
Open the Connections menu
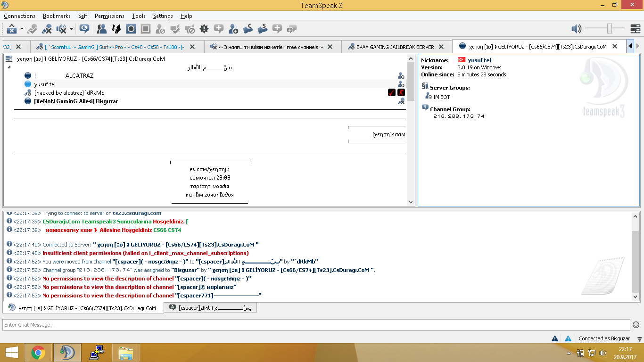19,16
